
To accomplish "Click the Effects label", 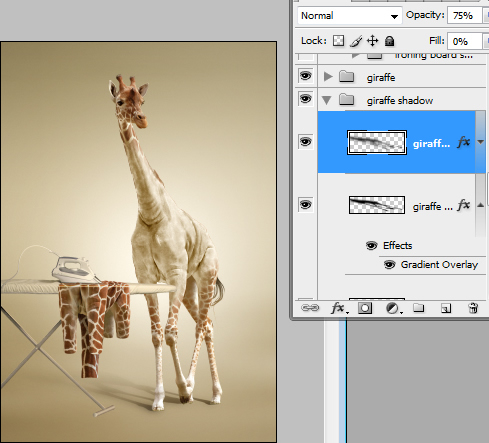I will [397, 246].
